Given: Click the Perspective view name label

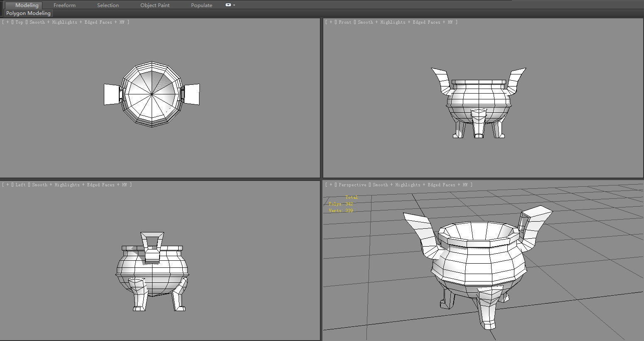Looking at the screenshot, I should click(x=352, y=185).
